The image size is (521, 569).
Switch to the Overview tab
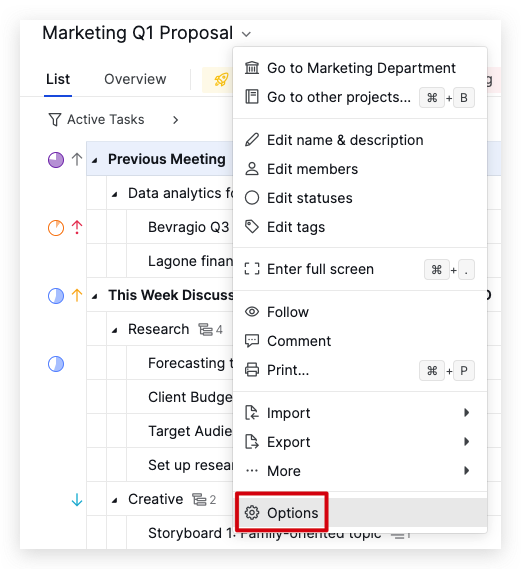[135, 79]
